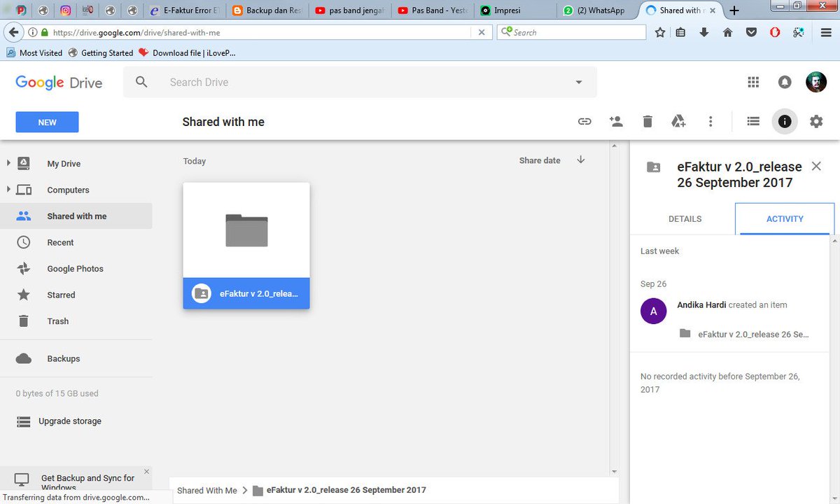This screenshot has width=840, height=504.
Task: Click the Add to My Drive icon
Action: tap(678, 121)
